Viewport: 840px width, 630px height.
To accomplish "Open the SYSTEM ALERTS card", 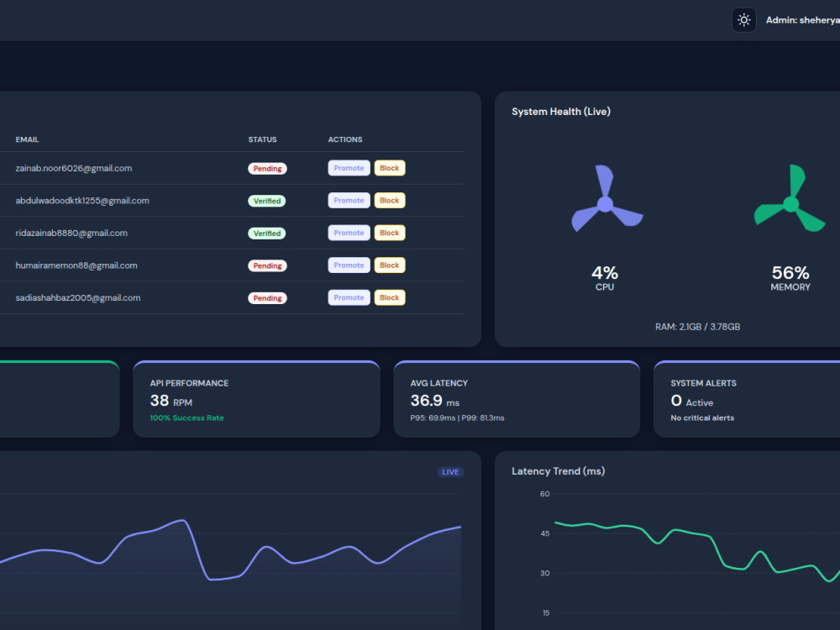I will (747, 399).
